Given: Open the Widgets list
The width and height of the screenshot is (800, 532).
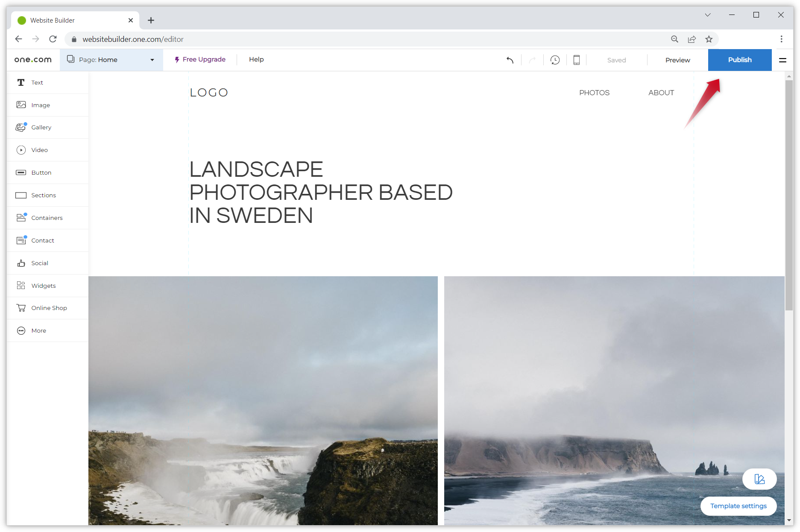Looking at the screenshot, I should pos(47,286).
